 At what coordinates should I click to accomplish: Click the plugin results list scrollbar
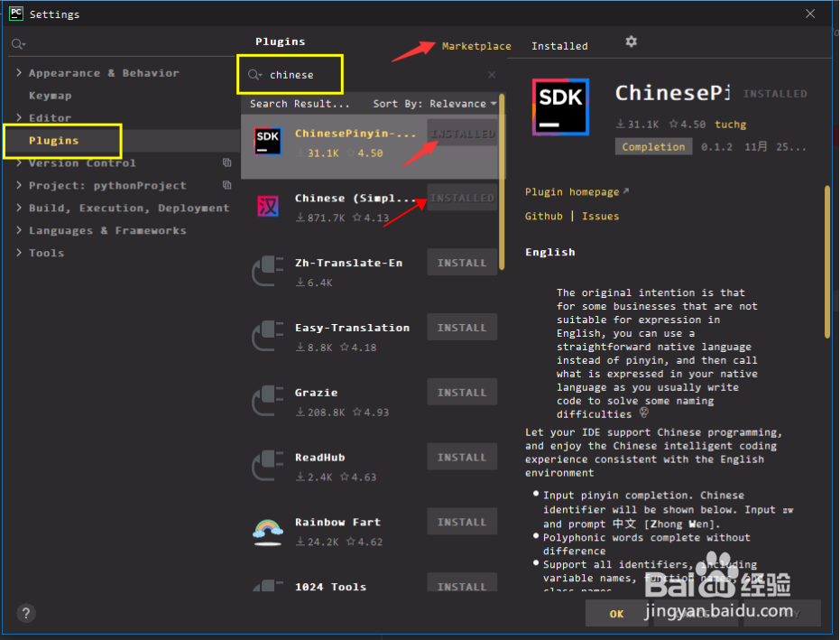click(x=502, y=182)
